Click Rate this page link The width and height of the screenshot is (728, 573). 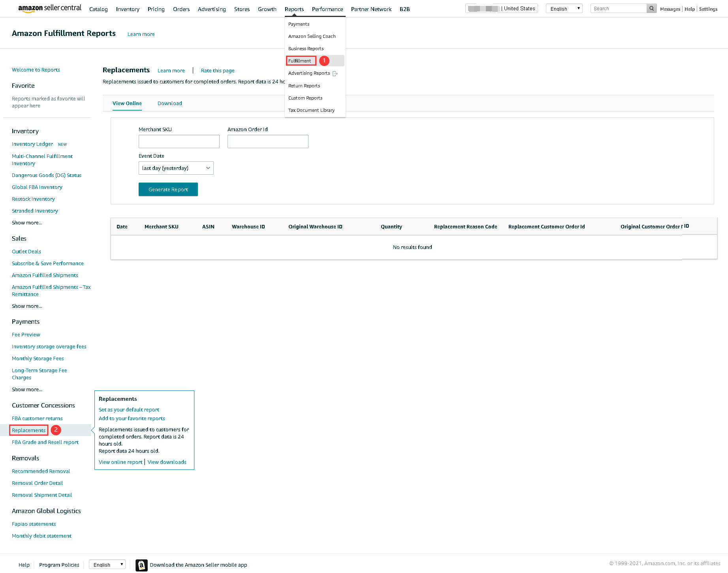218,71
